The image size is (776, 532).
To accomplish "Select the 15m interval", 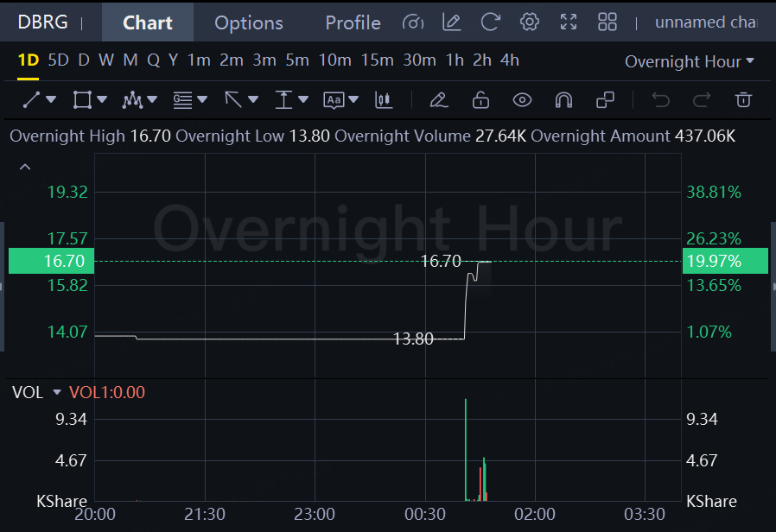I will click(x=377, y=60).
